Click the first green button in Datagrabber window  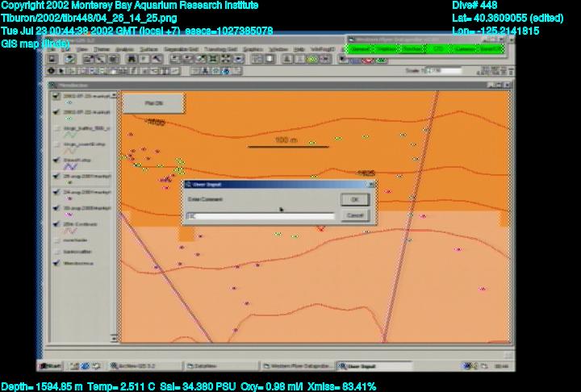[358, 49]
